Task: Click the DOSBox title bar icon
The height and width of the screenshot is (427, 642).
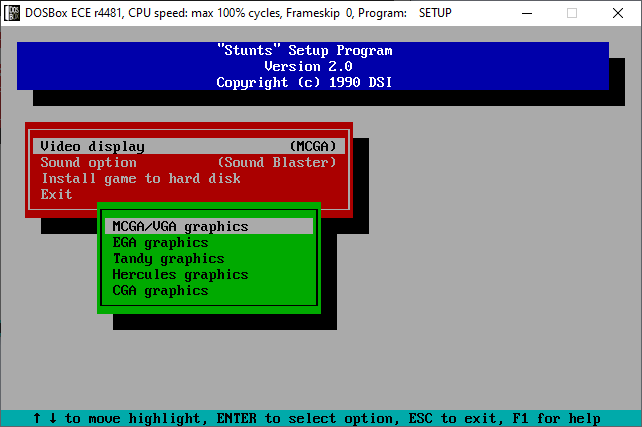Action: [11, 13]
